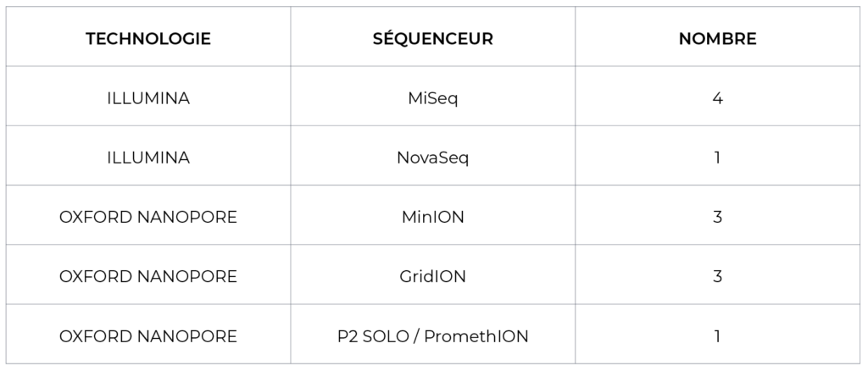Click OXFORD NANOPORE in the GridION row
The height and width of the screenshot is (371, 868).
point(148,277)
